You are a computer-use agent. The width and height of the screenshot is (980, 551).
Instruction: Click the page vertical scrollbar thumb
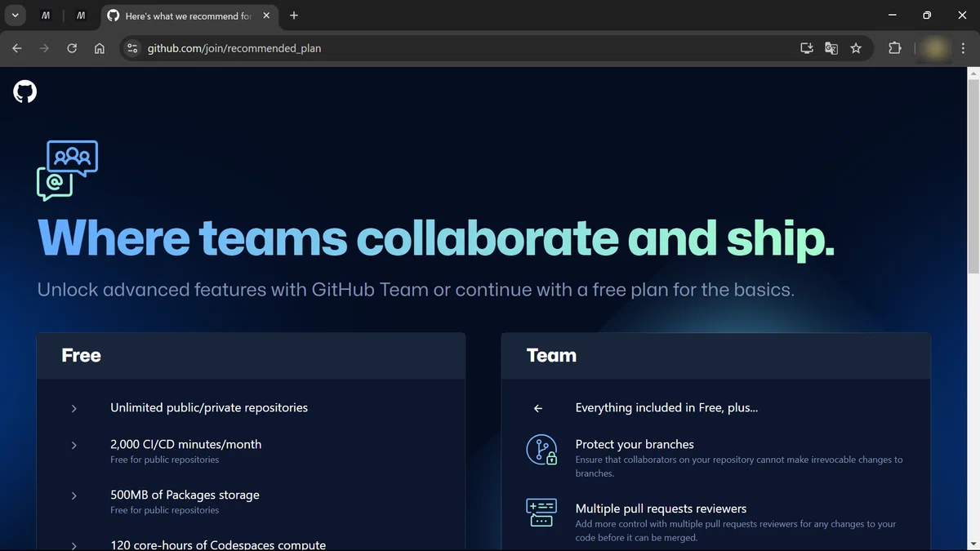pyautogui.click(x=973, y=177)
